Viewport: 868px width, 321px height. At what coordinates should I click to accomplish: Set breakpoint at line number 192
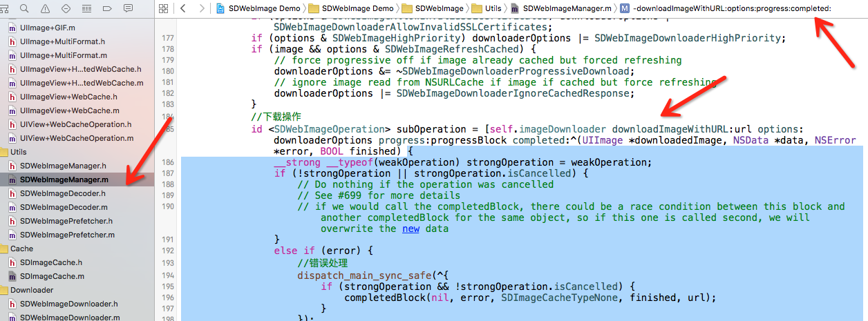click(x=167, y=251)
